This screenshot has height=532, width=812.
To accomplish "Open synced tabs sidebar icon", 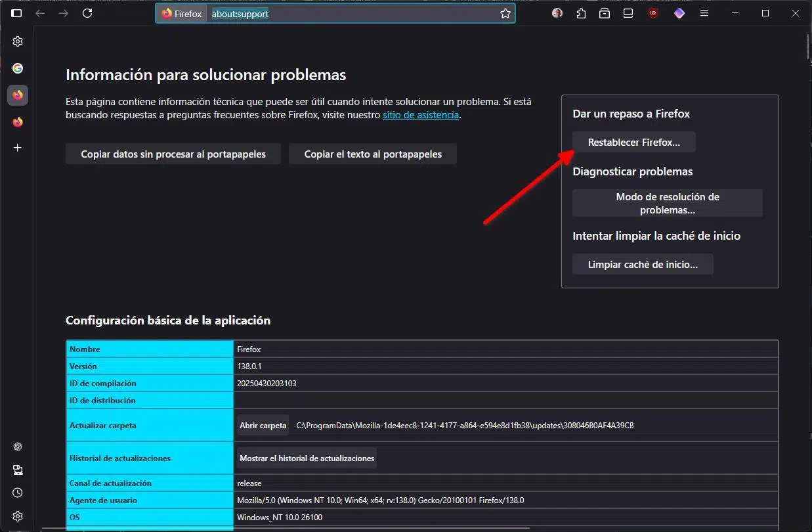I will tap(18, 470).
